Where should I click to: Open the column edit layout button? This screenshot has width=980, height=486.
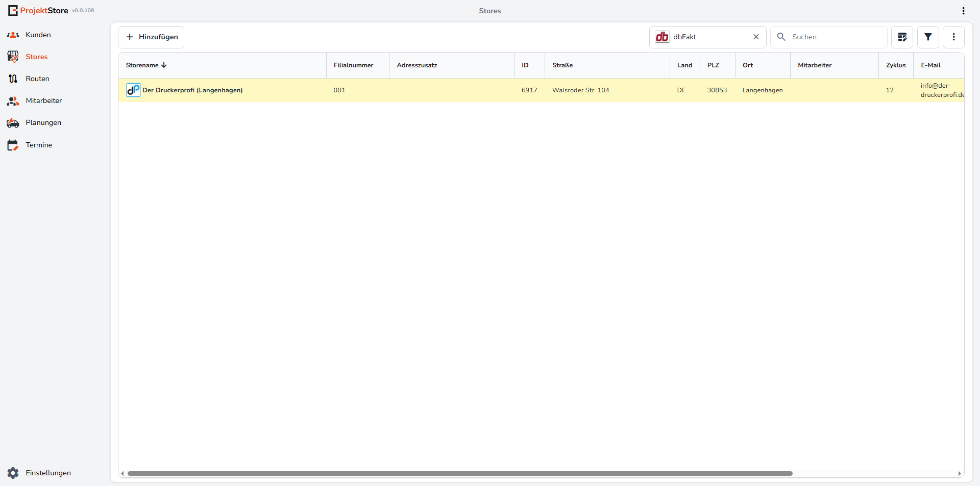(x=902, y=37)
